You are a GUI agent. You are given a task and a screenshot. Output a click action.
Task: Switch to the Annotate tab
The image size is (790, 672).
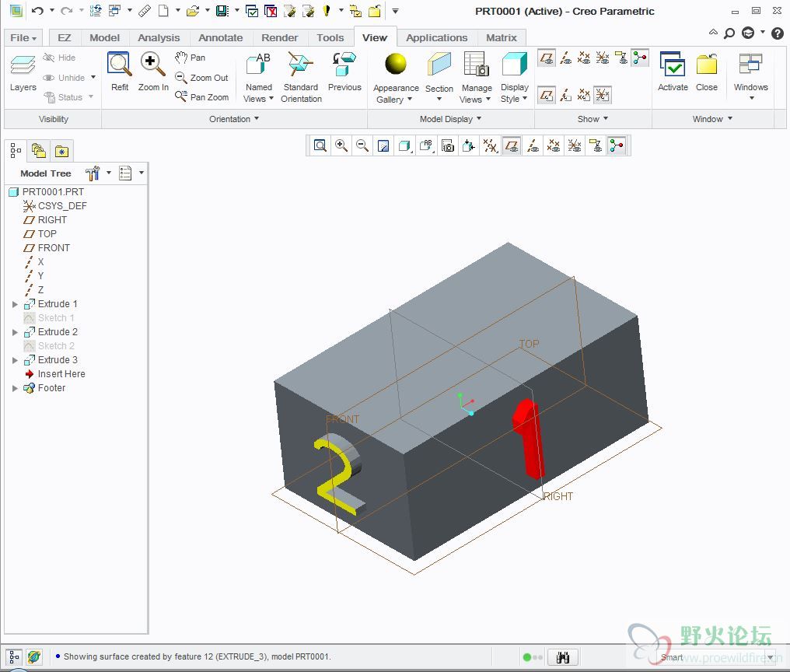click(220, 38)
